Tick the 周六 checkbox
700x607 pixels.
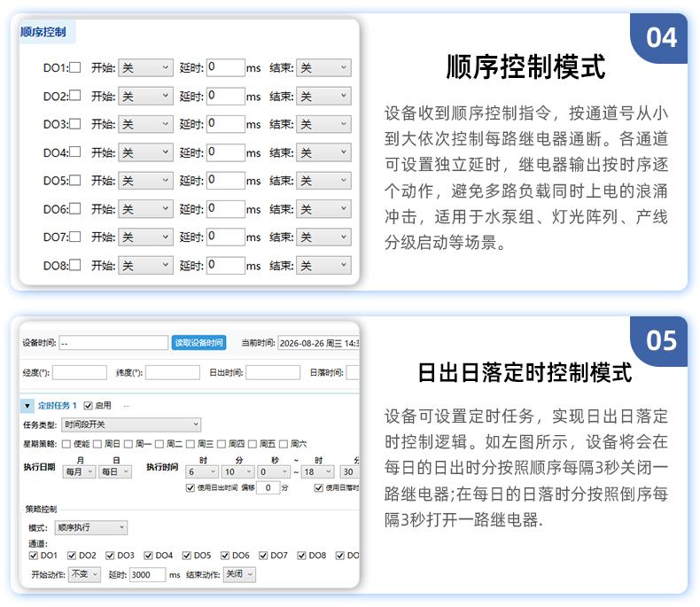(x=283, y=444)
